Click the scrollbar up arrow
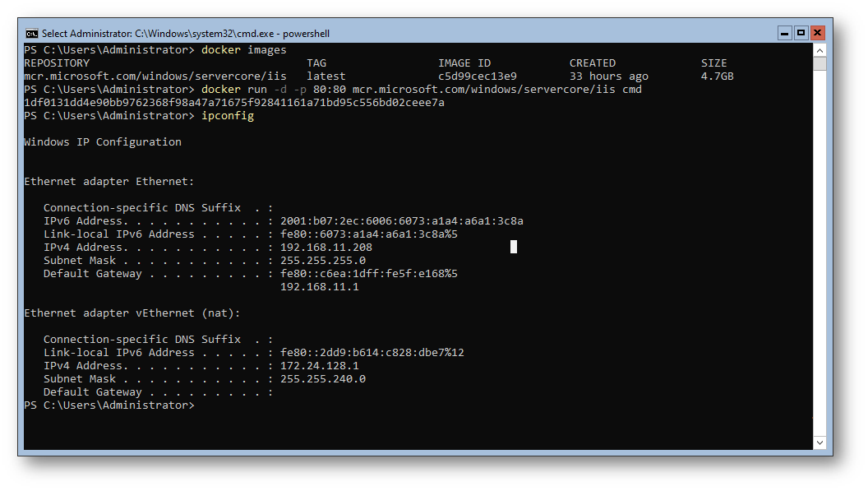This screenshot has width=868, height=491. point(820,50)
